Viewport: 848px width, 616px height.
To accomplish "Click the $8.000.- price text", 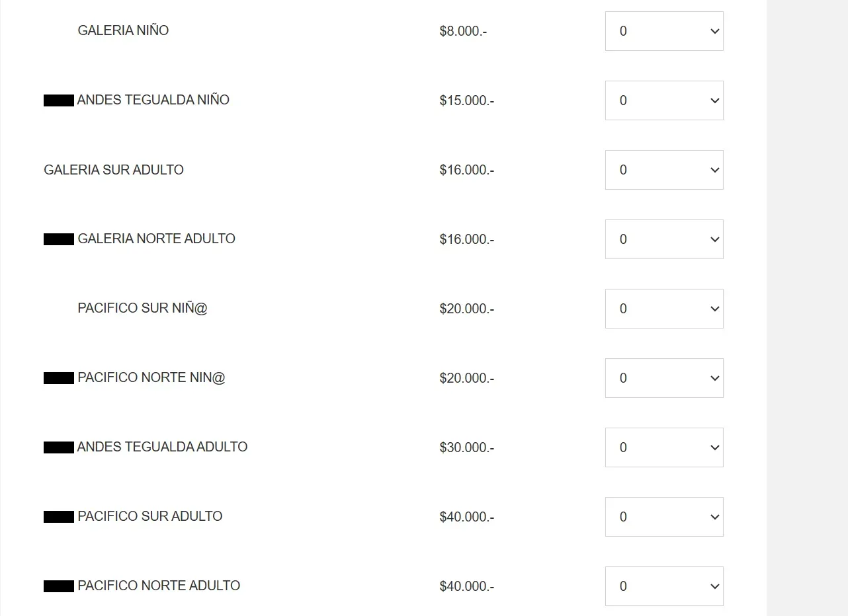I will pyautogui.click(x=463, y=31).
